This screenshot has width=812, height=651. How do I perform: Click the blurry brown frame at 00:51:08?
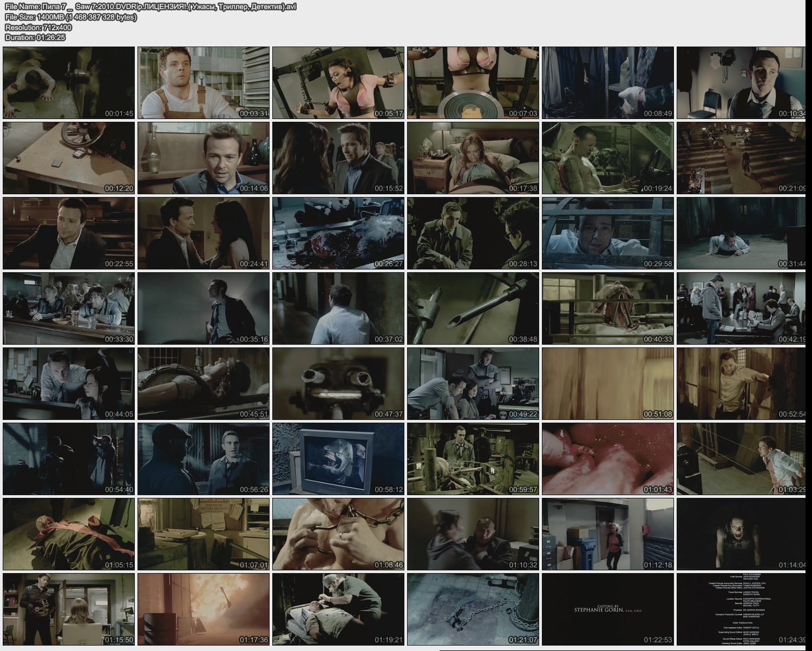click(x=608, y=384)
